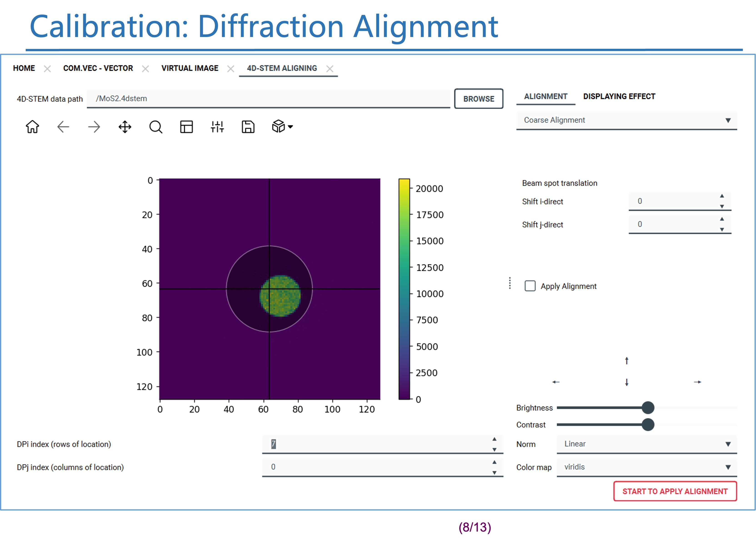The image size is (756, 542).
Task: Open the 3D cube dropdown icon
Action: coord(282,127)
